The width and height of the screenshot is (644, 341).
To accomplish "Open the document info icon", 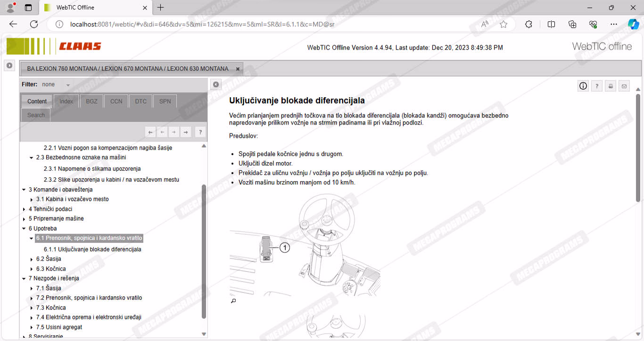I will click(x=583, y=86).
